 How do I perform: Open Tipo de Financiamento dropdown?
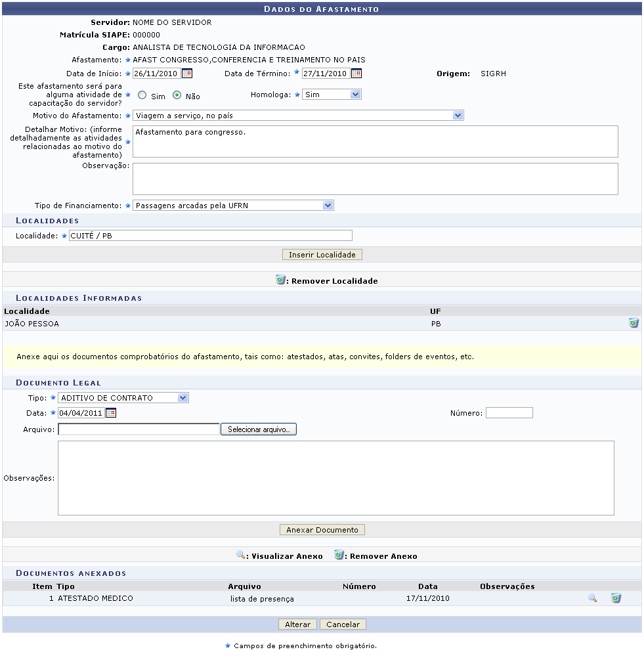point(233,206)
